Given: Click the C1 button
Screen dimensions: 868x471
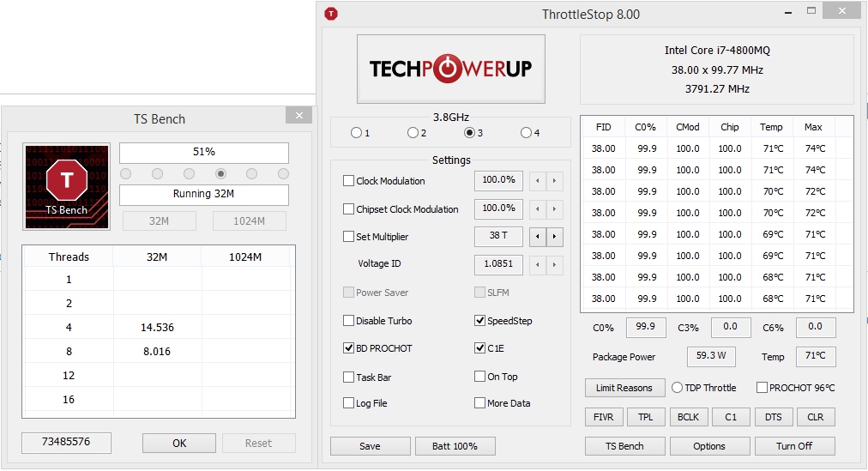Looking at the screenshot, I should pos(731,417).
